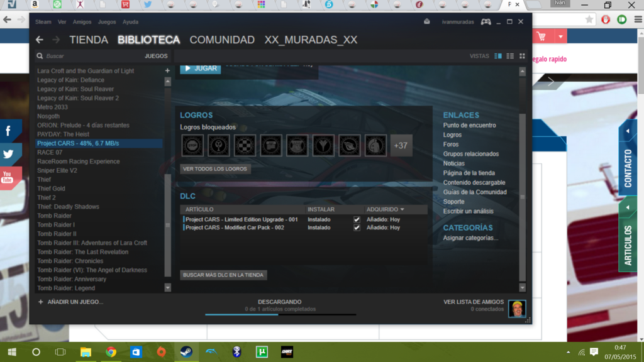The width and height of the screenshot is (644, 362).
Task: Open the Windows Start menu
Action: (12, 352)
